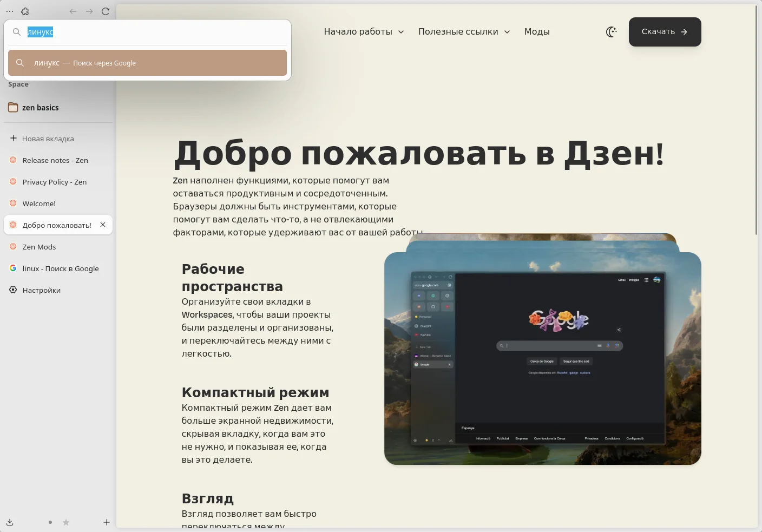Click the URL bar text field
Screen dimensions: 762x532
click(x=157, y=32)
